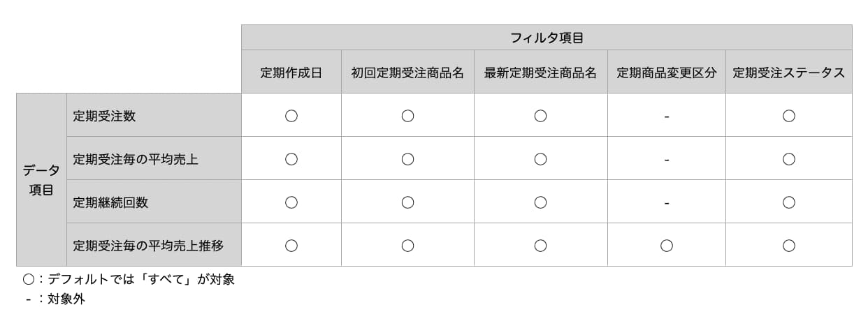Click circle for 定期受注毎の平均売上 under 最新定期受注商品名
The width and height of the screenshot is (868, 314).
540,159
